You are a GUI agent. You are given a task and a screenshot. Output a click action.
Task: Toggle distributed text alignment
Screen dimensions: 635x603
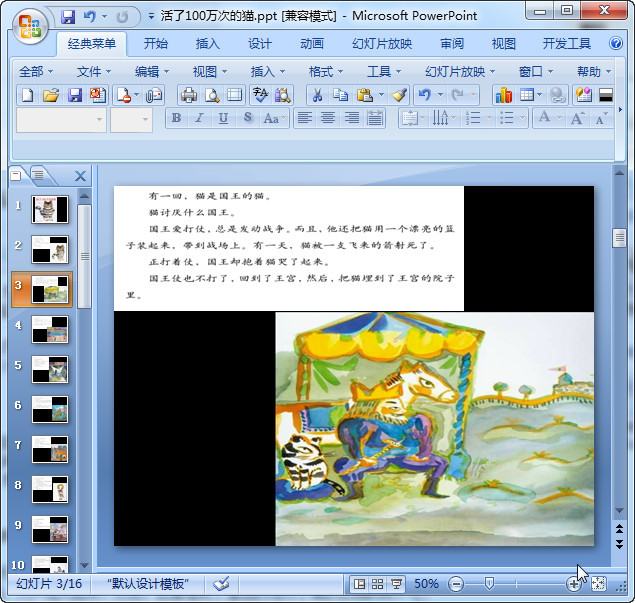coord(375,118)
